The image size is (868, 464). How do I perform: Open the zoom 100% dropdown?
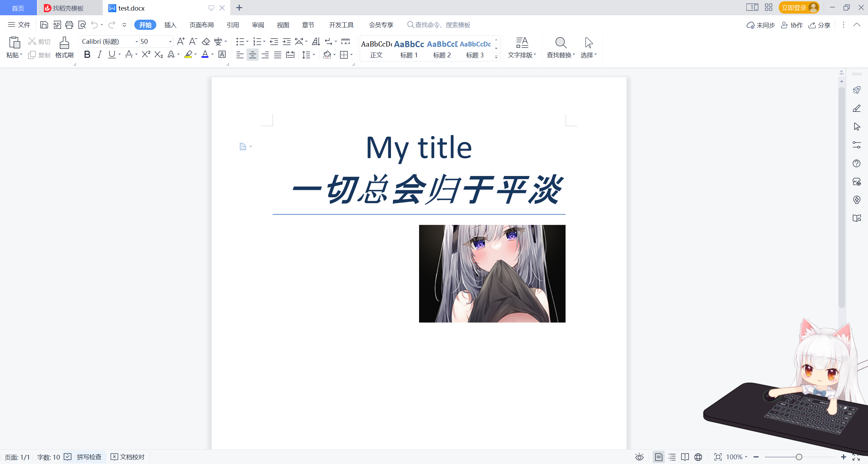[x=737, y=457]
